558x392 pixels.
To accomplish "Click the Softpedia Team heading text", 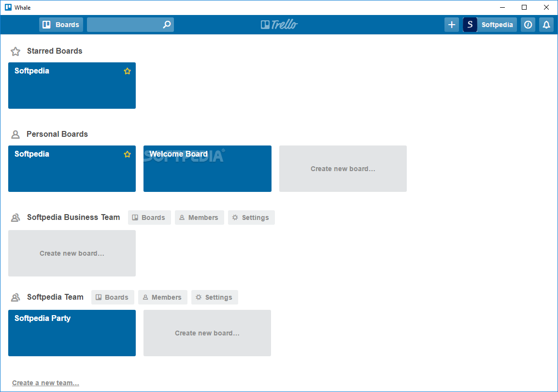I will point(55,297).
